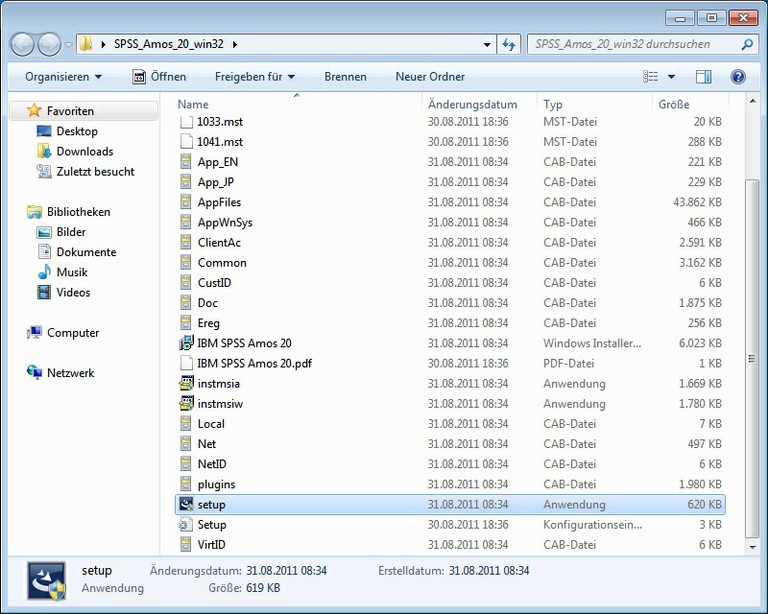
Task: Open recent pages dropdown next to Forward
Action: tap(68, 45)
